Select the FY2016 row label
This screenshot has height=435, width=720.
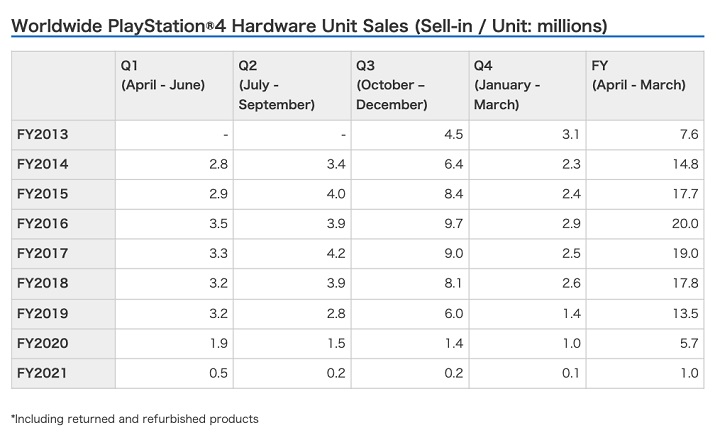(x=43, y=224)
